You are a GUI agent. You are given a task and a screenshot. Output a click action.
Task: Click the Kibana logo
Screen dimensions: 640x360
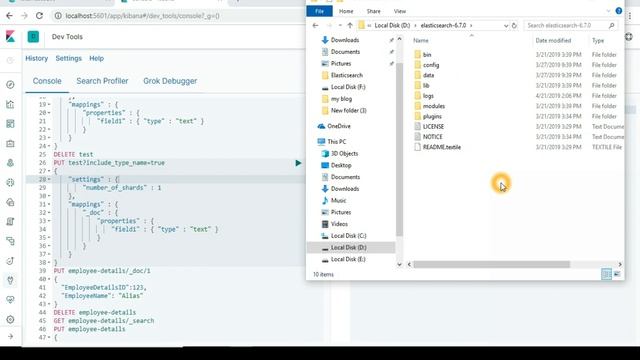coord(11,37)
